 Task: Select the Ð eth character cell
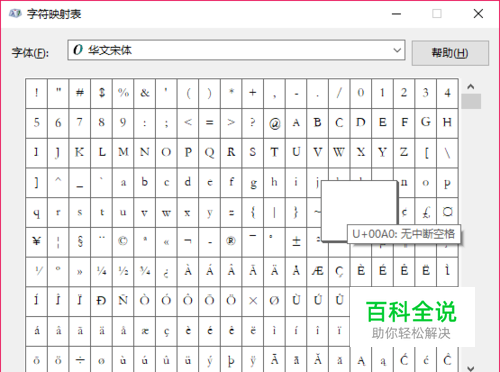(x=101, y=301)
